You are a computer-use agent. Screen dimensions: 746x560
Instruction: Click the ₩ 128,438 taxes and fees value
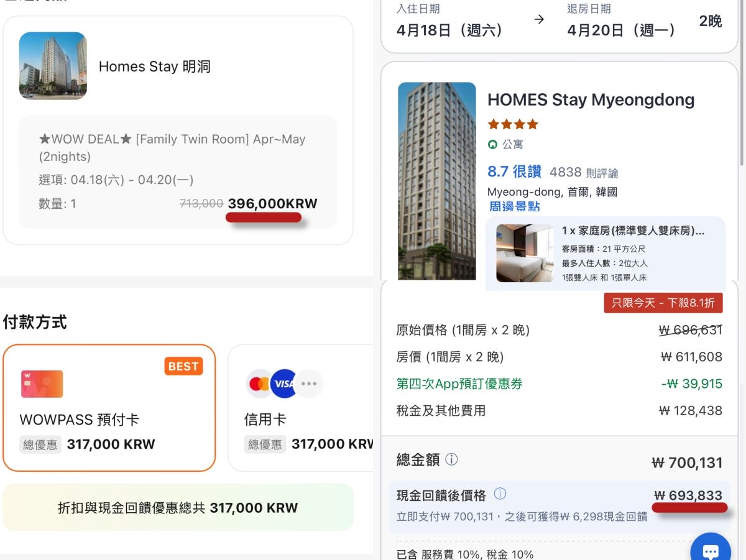point(691,411)
